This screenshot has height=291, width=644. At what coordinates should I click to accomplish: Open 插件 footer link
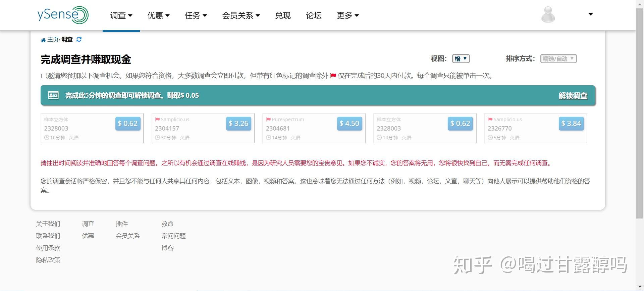(x=121, y=224)
